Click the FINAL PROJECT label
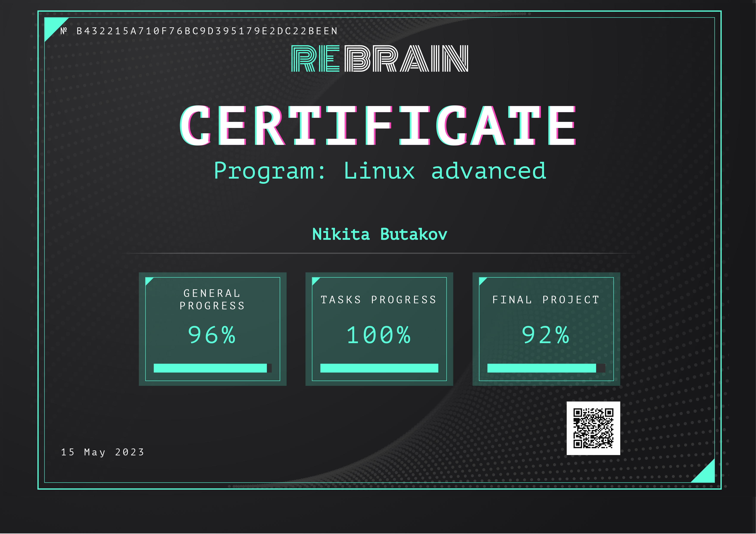Screen dimensions: 756x534 [546, 300]
